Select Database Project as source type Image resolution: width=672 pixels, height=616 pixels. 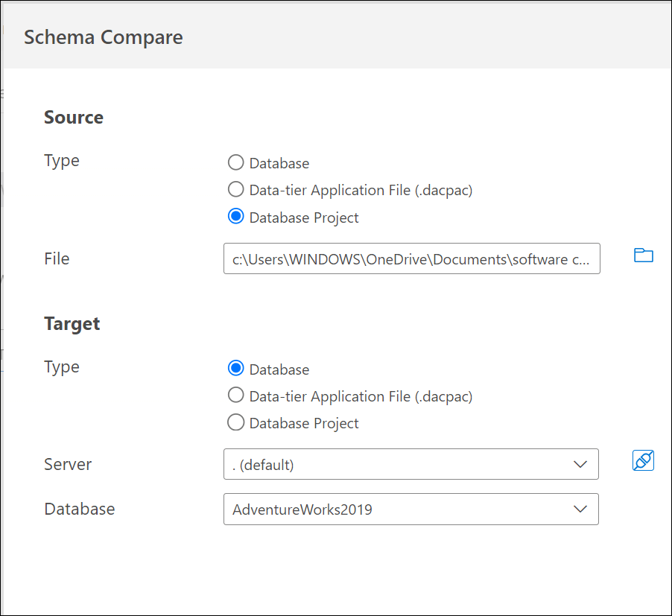tap(236, 217)
